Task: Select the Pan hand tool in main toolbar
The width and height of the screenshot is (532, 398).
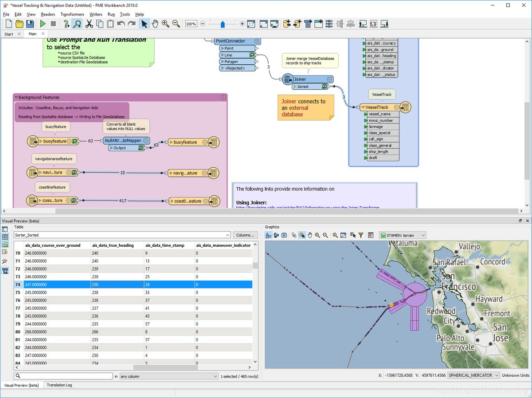Action: [155, 24]
